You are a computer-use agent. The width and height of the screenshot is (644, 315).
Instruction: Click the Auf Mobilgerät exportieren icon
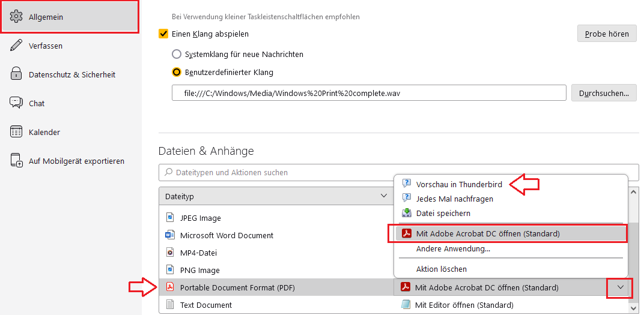click(16, 161)
